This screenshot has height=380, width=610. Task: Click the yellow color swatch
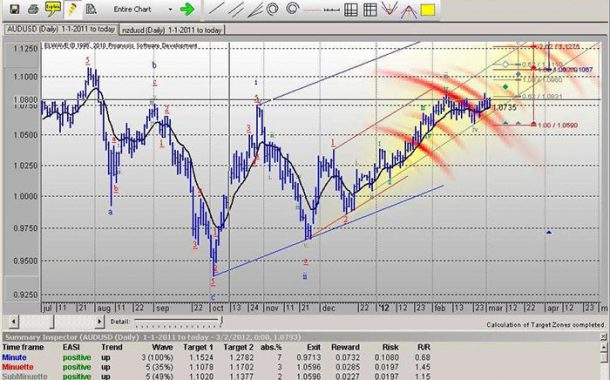(428, 10)
